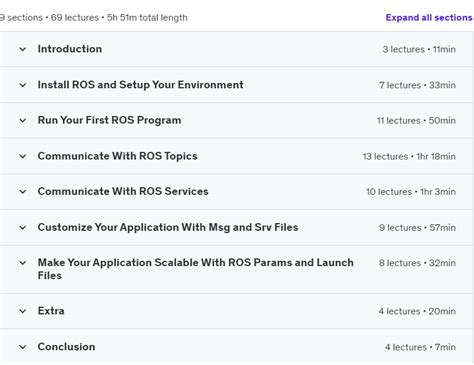The image size is (474, 365).
Task: Expand Install ROS and Setup chevron
Action: pyautogui.click(x=23, y=85)
